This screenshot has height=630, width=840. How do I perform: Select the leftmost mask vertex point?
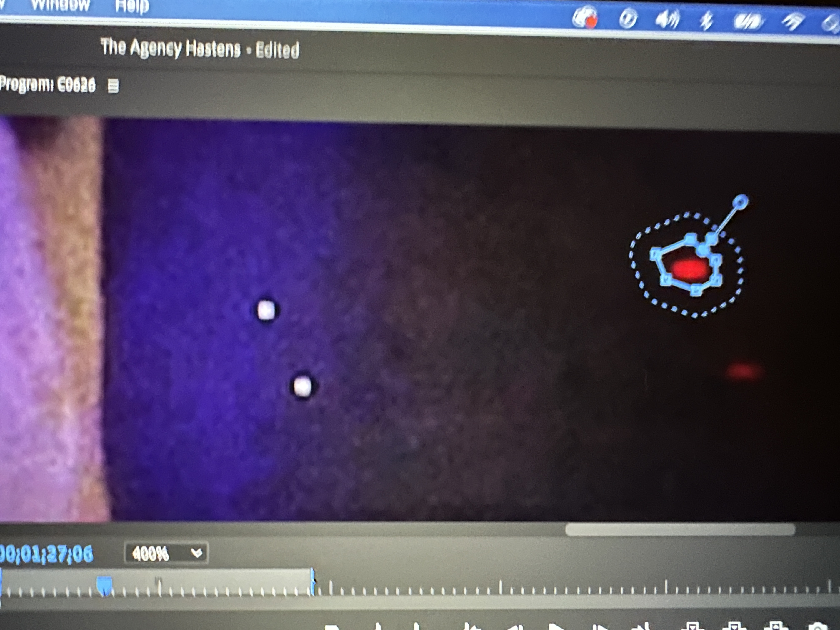pos(656,254)
